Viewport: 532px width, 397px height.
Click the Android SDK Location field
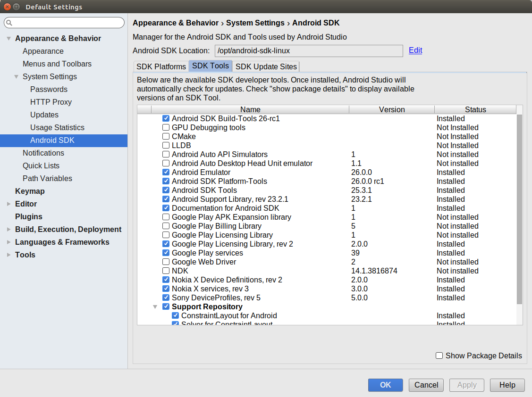point(309,51)
